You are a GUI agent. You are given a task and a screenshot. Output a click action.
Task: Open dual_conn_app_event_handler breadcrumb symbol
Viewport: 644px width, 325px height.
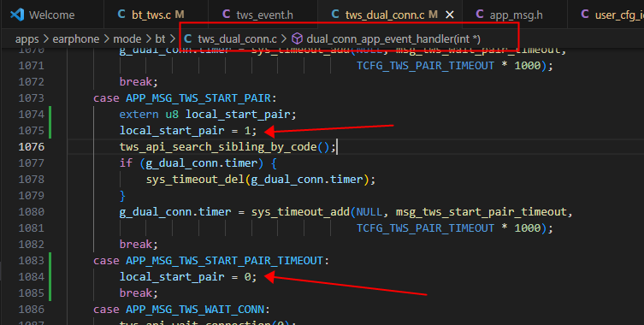point(393,39)
